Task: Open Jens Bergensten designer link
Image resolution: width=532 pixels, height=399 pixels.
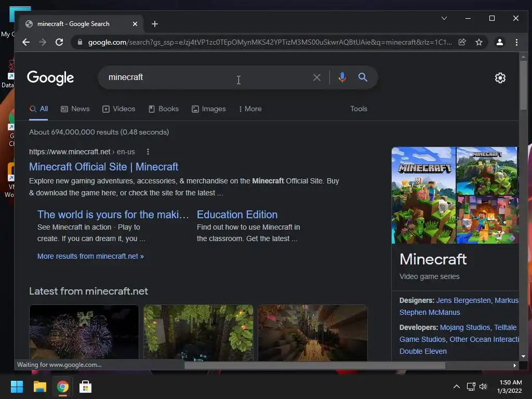Action: click(463, 301)
